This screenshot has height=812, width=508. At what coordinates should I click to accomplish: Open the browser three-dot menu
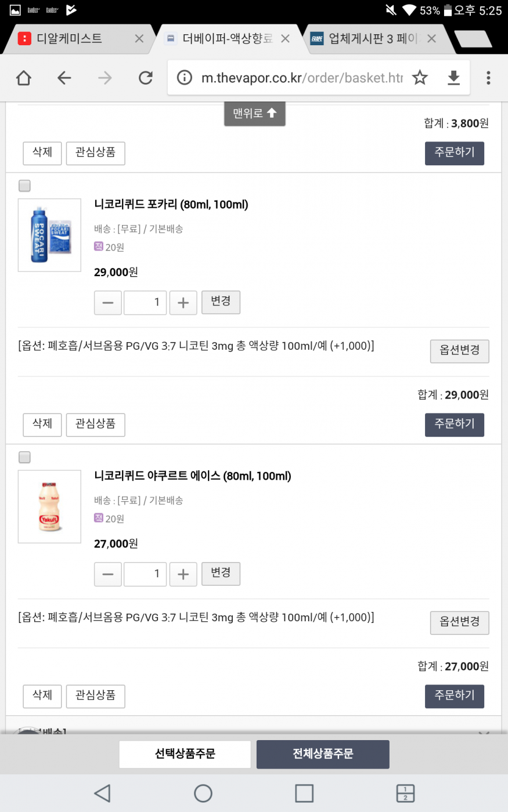tap(488, 78)
